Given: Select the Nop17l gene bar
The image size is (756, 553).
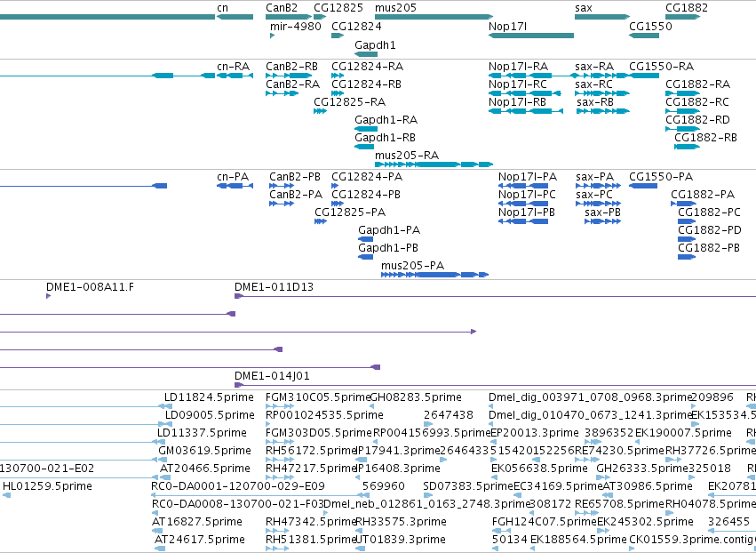Looking at the screenshot, I should (x=531, y=36).
